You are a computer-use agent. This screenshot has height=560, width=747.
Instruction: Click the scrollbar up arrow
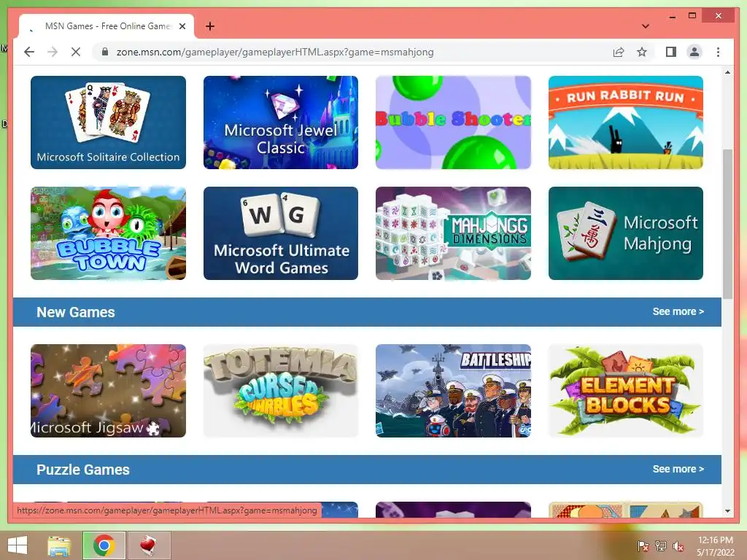coord(727,72)
